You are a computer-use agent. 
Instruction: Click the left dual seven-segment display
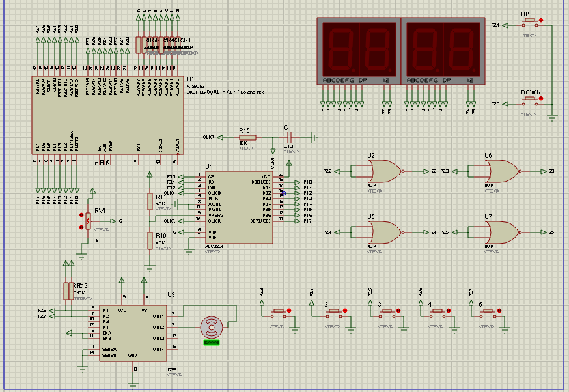coord(357,51)
